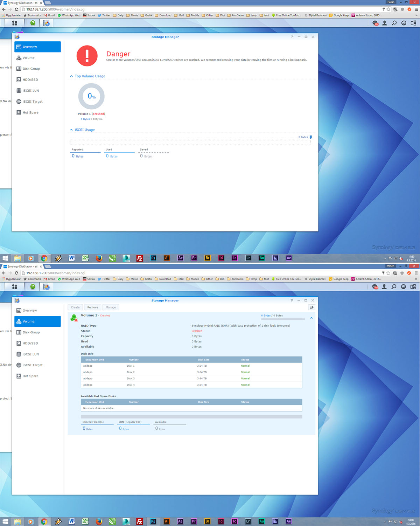The width and height of the screenshot is (420, 526).
Task: Click the sort icon right of volume toolbar
Action: (311, 307)
